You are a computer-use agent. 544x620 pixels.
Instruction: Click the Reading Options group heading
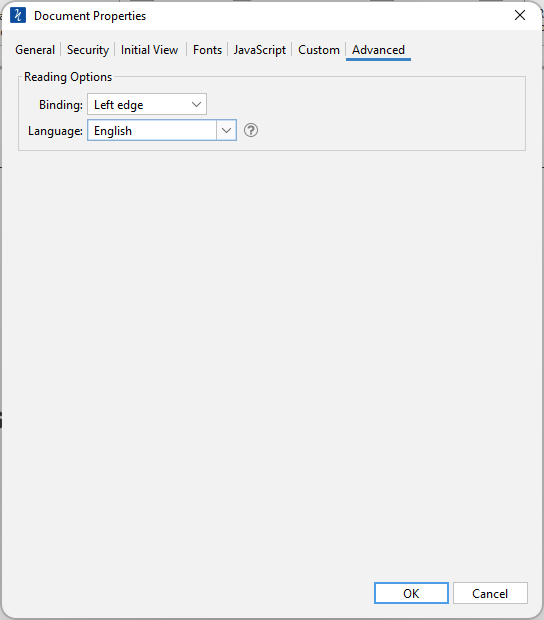[x=68, y=77]
